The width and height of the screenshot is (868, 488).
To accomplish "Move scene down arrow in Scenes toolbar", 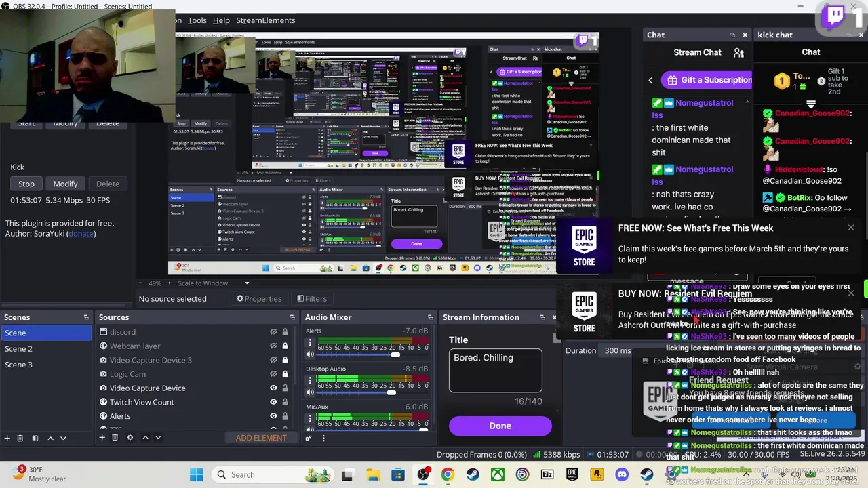I will (63, 438).
